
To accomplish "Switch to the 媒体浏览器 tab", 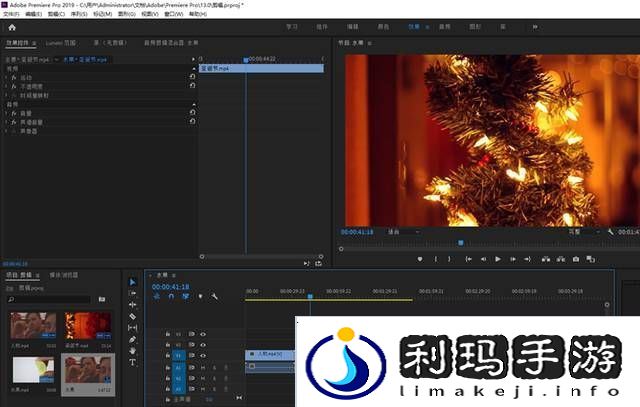I will point(64,274).
